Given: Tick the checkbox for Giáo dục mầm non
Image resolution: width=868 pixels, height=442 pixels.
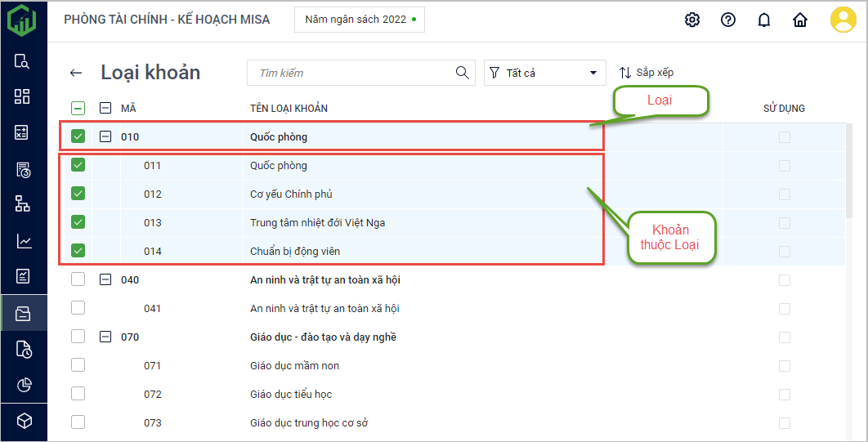Looking at the screenshot, I should (x=78, y=365).
